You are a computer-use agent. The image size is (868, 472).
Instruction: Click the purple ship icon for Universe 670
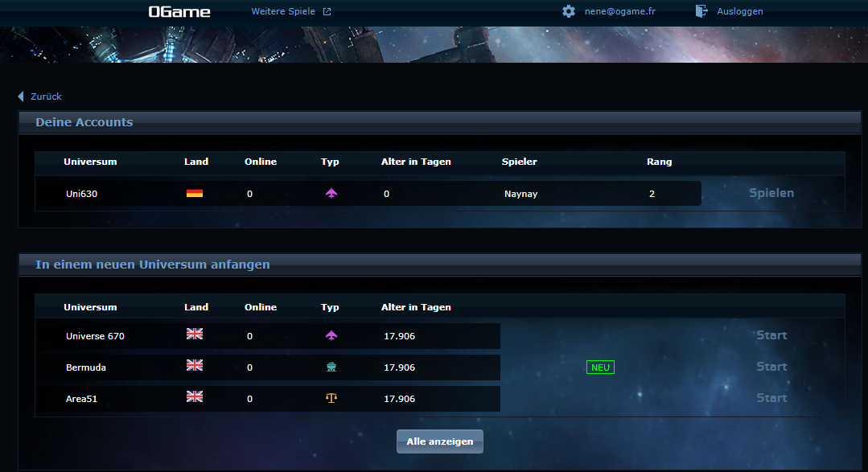click(331, 335)
